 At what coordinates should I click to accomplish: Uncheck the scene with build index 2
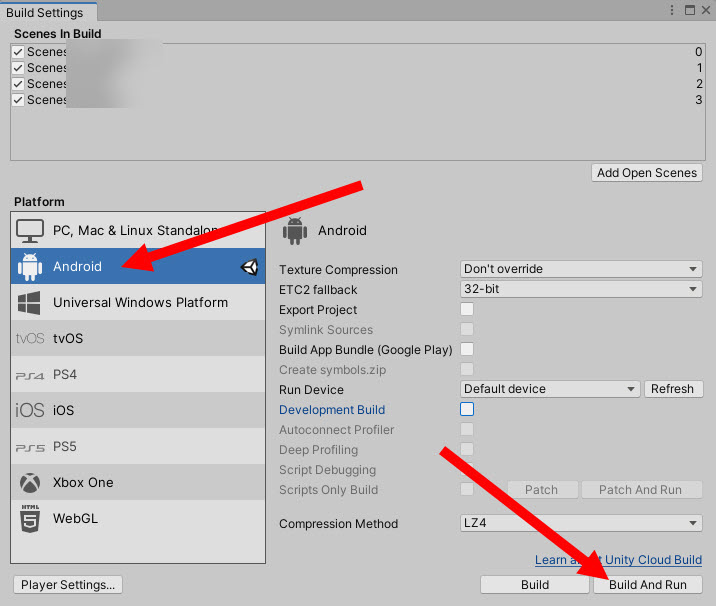(18, 84)
